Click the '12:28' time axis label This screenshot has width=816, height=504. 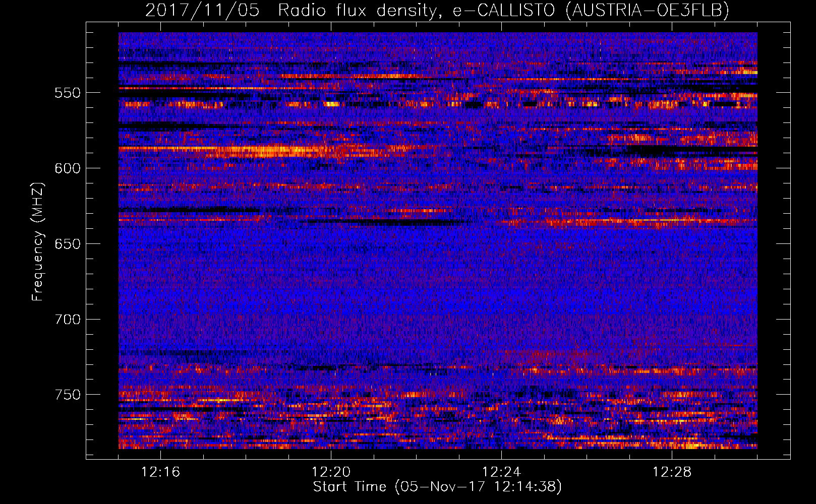[x=672, y=472]
